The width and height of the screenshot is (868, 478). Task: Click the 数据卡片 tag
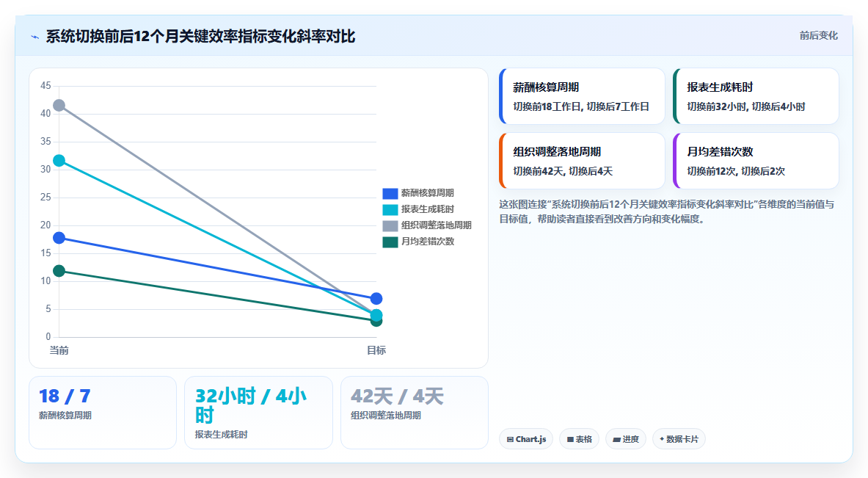(x=679, y=439)
